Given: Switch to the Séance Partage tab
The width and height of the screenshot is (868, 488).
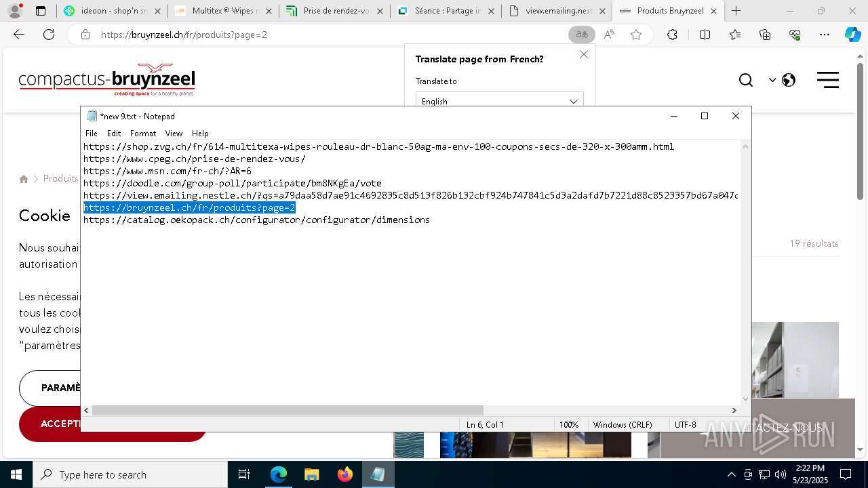Looking at the screenshot, I should [x=446, y=11].
